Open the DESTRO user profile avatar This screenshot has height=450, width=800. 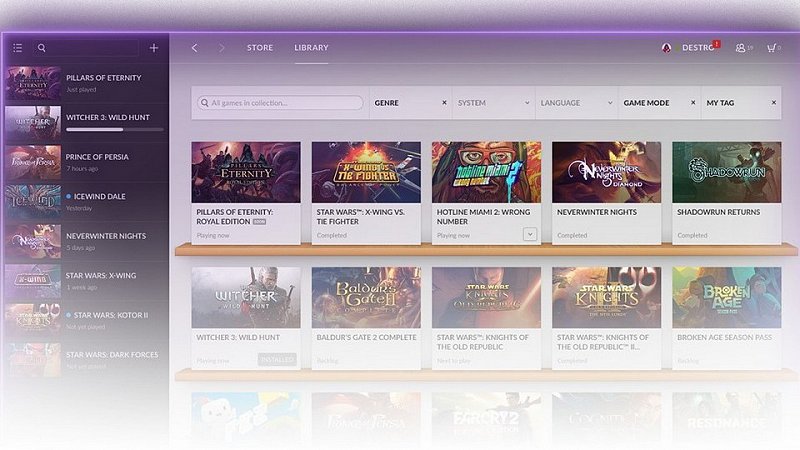pyautogui.click(x=666, y=47)
